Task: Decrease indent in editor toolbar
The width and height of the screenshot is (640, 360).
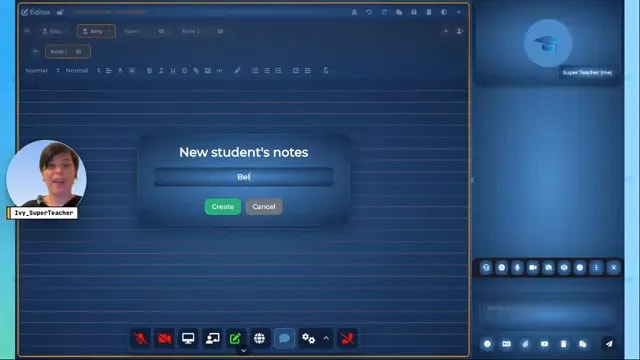Action: [296, 71]
